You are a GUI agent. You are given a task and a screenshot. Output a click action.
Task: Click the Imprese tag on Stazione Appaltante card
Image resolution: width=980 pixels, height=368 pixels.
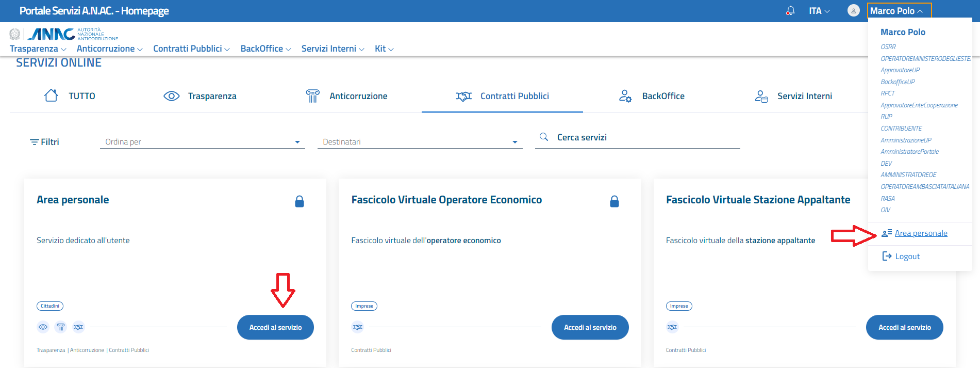point(679,306)
